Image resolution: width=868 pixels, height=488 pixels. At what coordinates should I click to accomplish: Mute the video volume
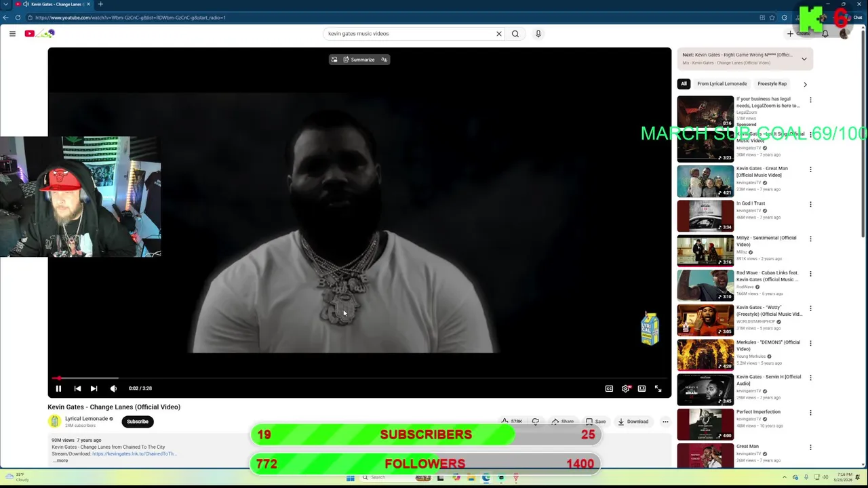point(113,388)
